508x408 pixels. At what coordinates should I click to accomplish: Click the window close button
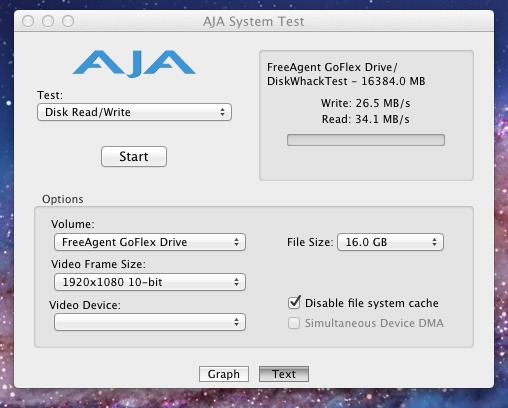click(28, 21)
